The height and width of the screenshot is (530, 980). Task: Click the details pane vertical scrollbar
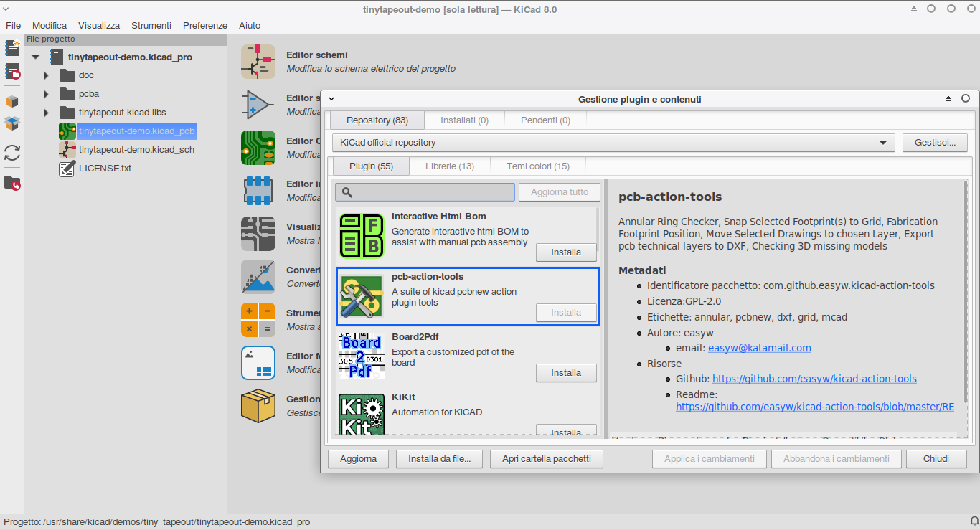[966, 291]
